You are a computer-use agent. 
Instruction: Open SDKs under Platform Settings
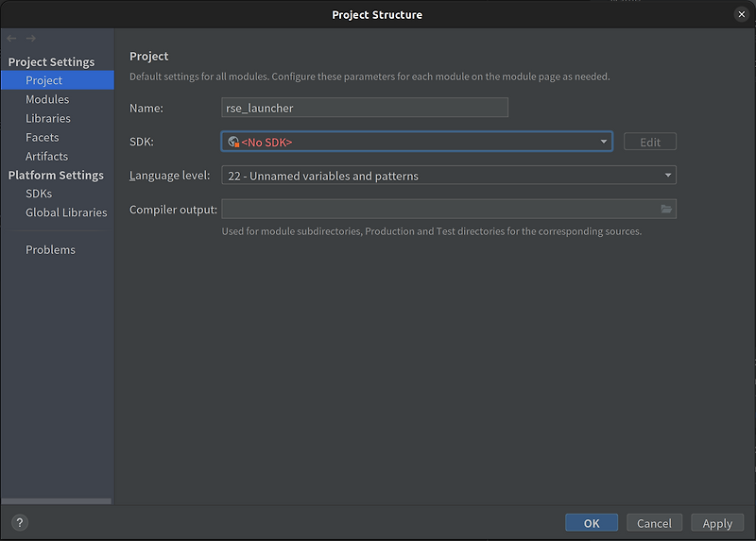point(39,194)
